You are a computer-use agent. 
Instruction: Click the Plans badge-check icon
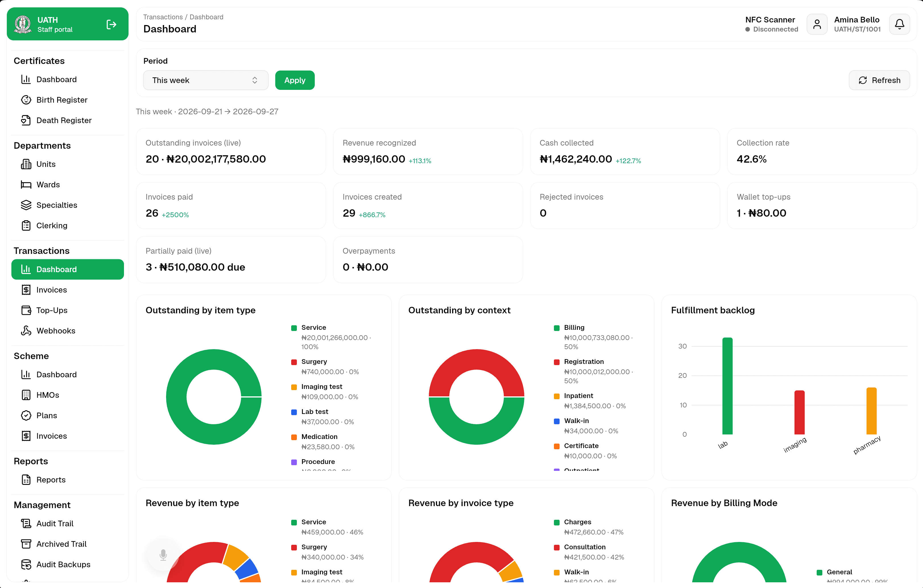point(26,415)
